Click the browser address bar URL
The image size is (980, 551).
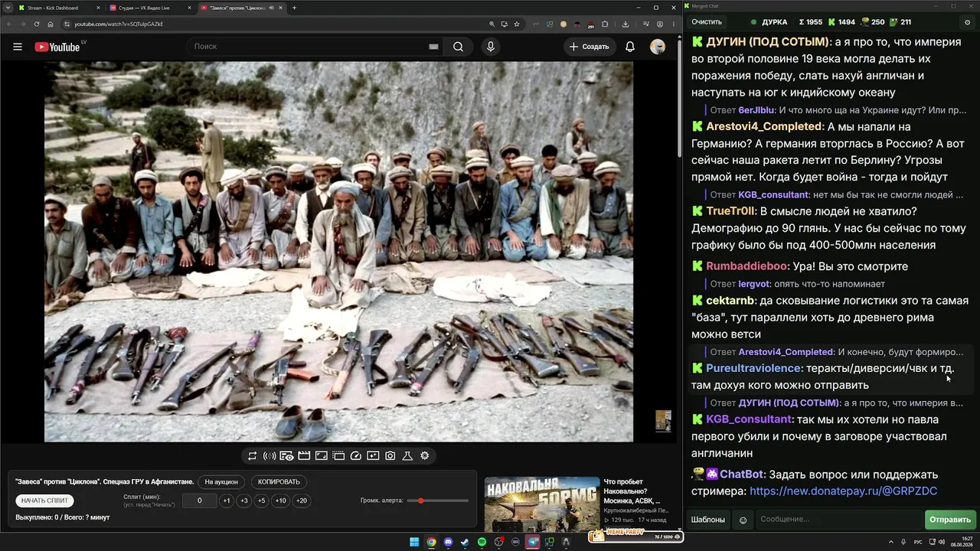click(x=119, y=24)
